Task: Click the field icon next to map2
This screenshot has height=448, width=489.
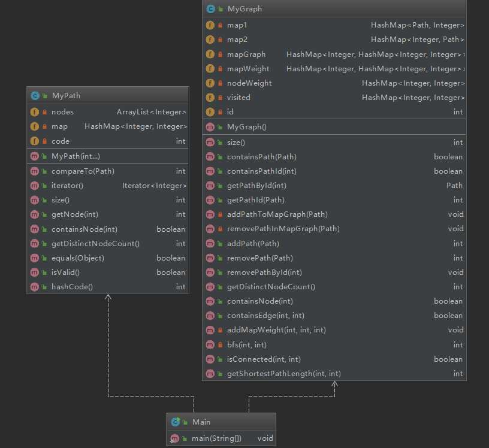Action: tap(210, 40)
